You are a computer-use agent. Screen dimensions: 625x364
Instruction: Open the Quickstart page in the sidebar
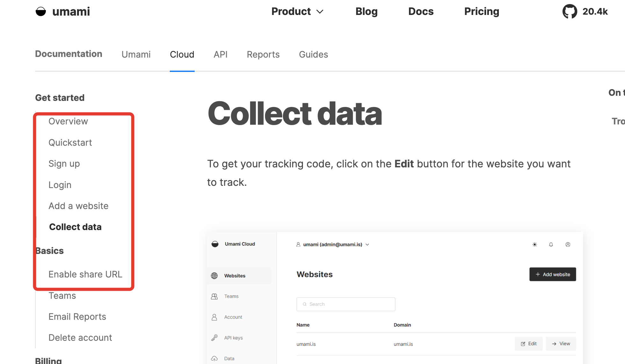pyautogui.click(x=70, y=142)
